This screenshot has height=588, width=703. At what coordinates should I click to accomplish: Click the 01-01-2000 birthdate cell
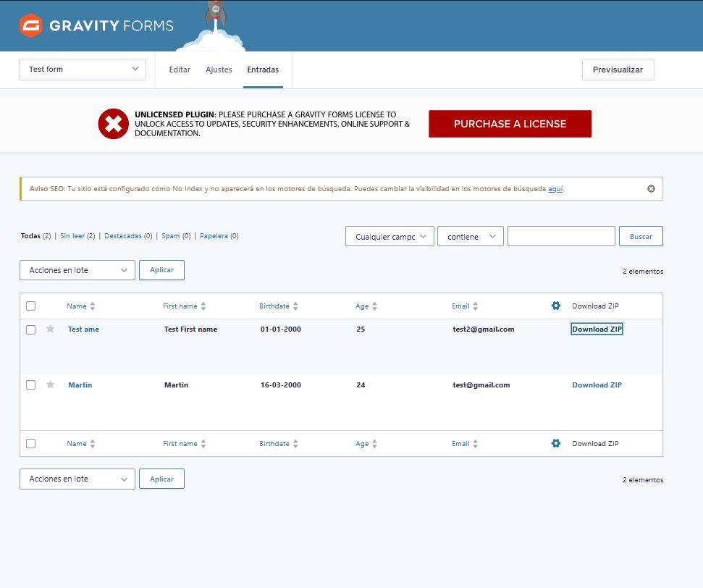[x=281, y=329]
